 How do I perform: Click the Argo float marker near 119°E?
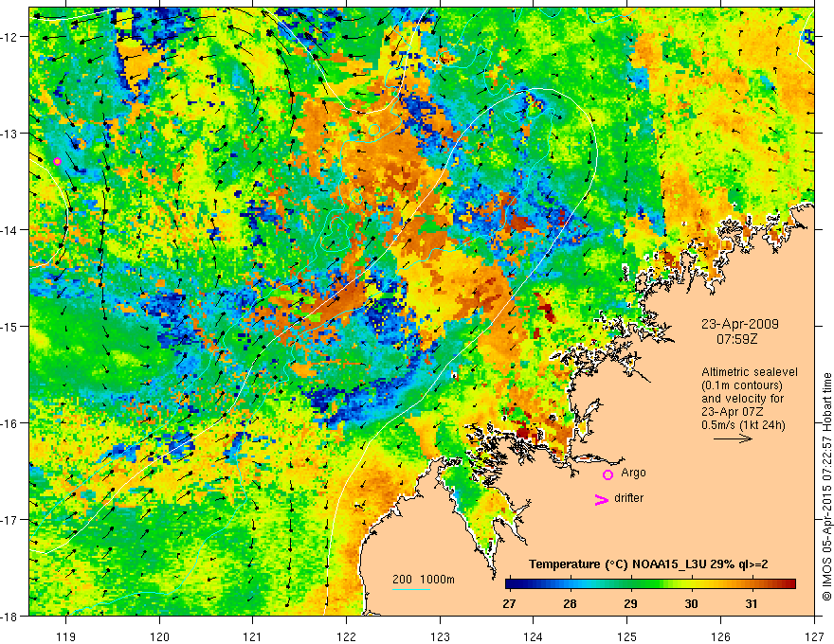tap(58, 162)
